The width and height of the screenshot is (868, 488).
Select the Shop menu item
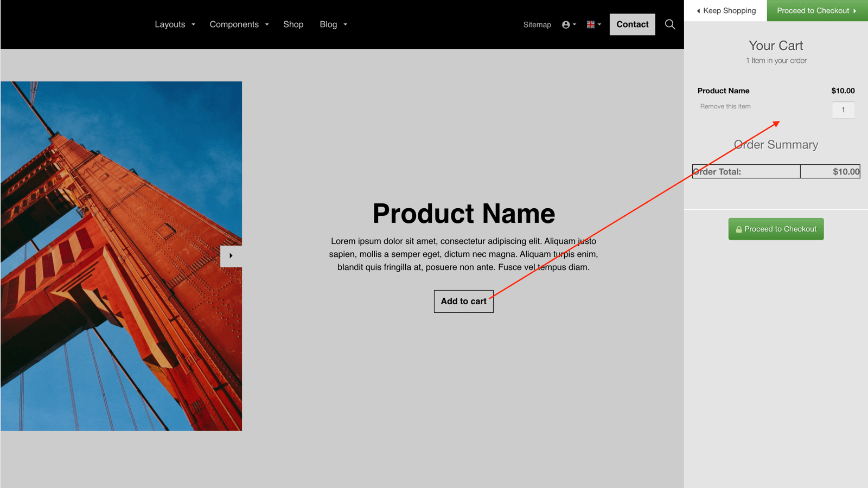pos(293,24)
